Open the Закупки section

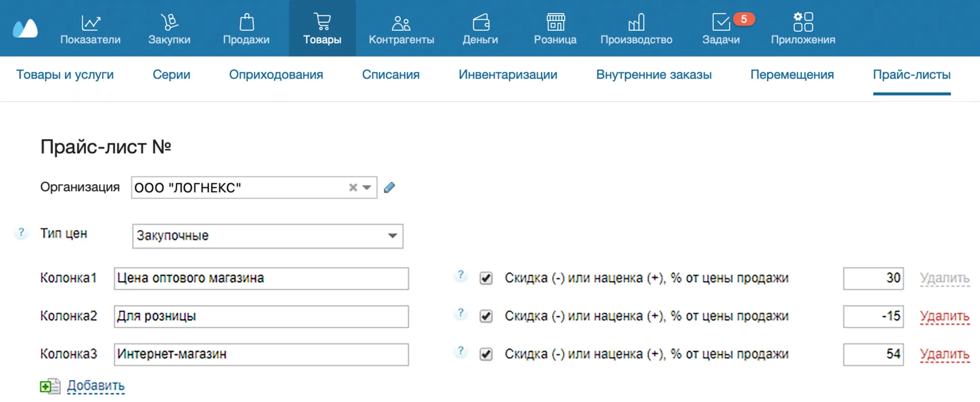point(169,29)
